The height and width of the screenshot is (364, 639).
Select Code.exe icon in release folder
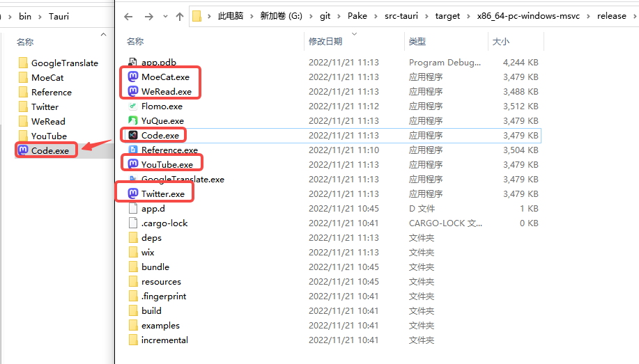click(133, 135)
